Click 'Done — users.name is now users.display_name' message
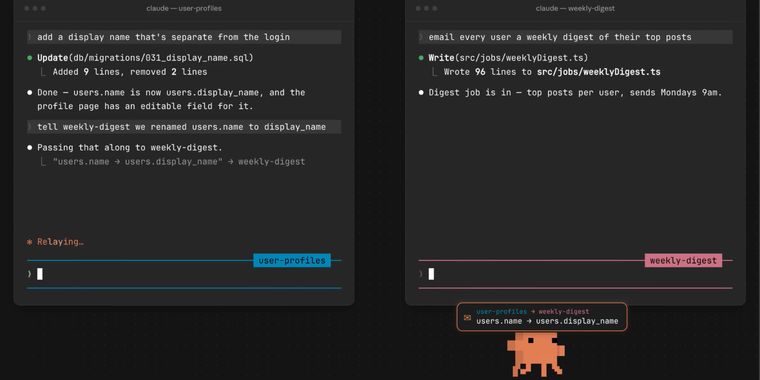 pyautogui.click(x=172, y=99)
